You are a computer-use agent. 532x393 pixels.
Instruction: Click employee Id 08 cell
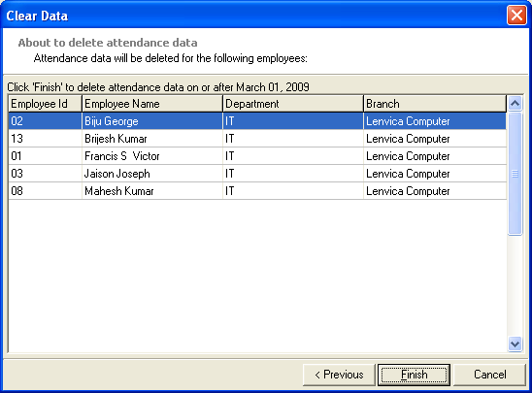coord(45,191)
